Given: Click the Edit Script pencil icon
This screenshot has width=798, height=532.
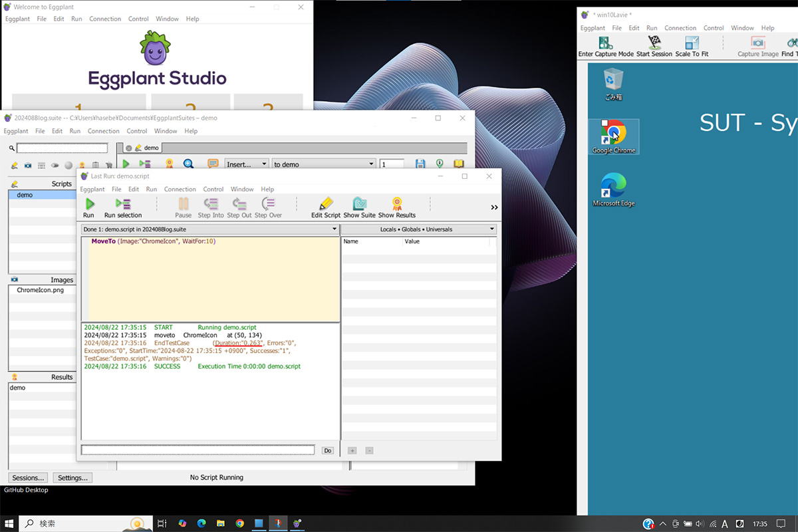Looking at the screenshot, I should [x=326, y=203].
